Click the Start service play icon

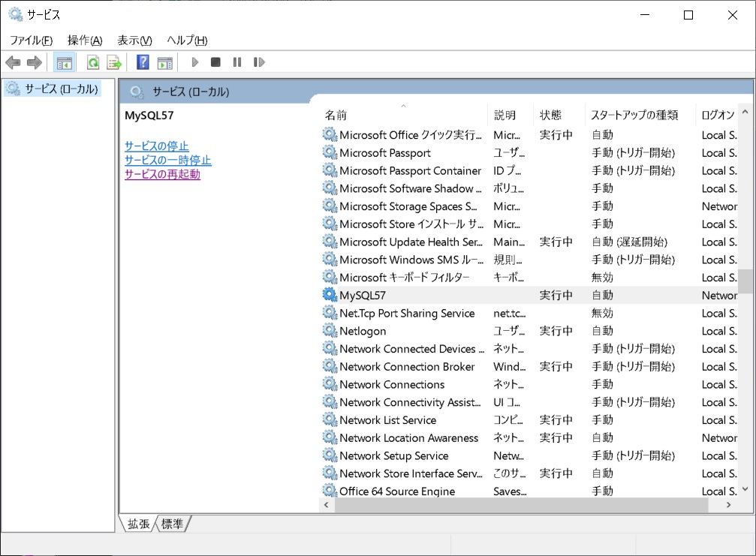(x=194, y=62)
